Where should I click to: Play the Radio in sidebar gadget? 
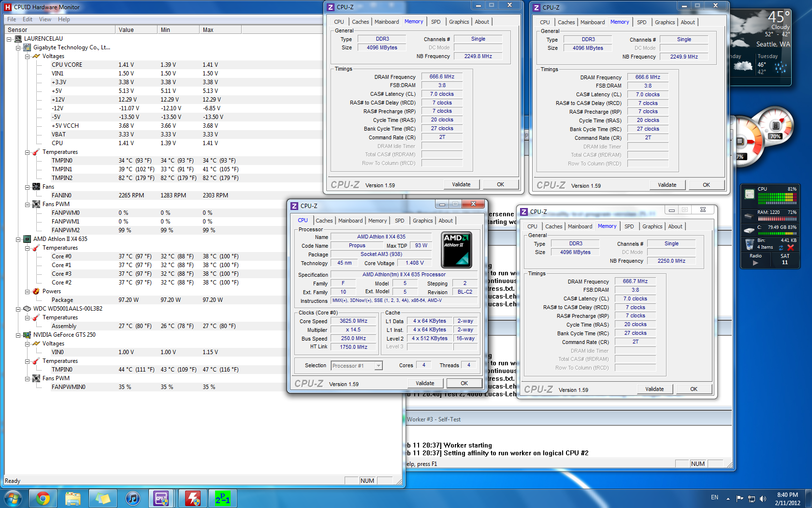pos(755,263)
